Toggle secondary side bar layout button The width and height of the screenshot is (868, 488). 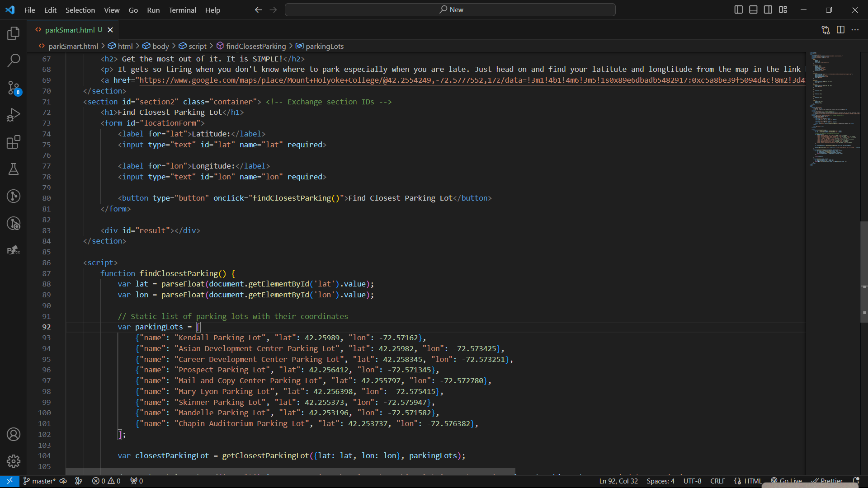[x=768, y=9]
